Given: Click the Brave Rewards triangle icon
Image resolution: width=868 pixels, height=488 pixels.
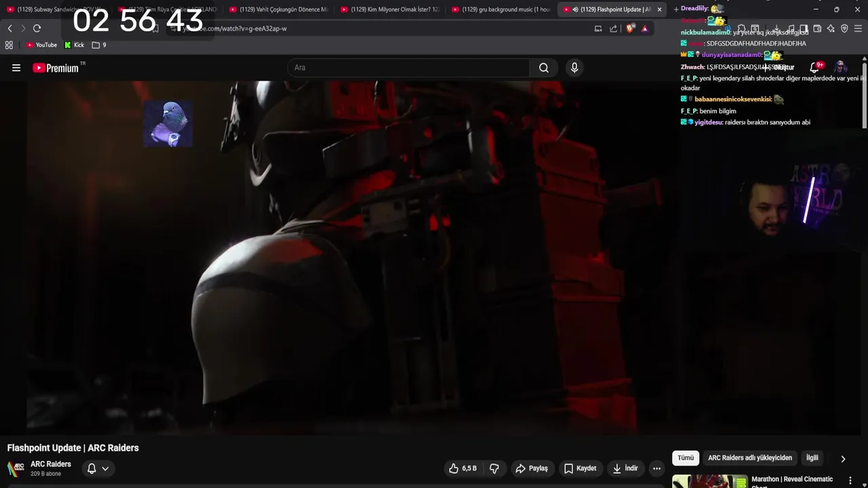Looking at the screenshot, I should pos(645,28).
